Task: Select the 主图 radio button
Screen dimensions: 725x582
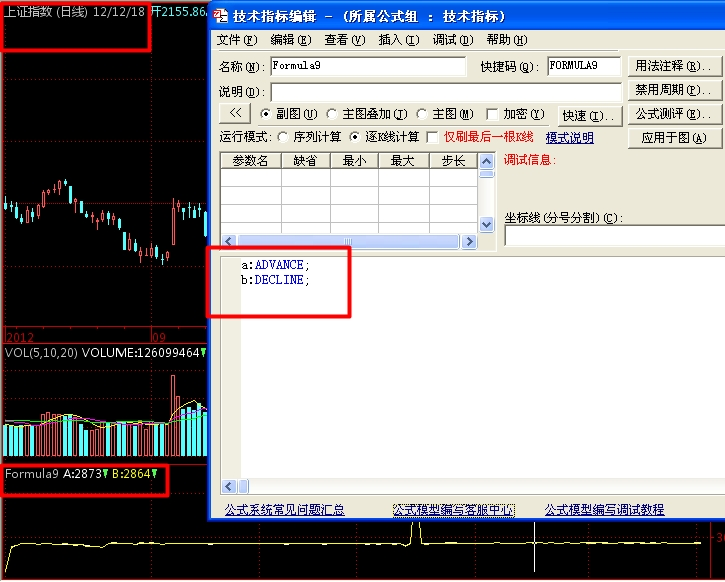Action: coord(422,114)
